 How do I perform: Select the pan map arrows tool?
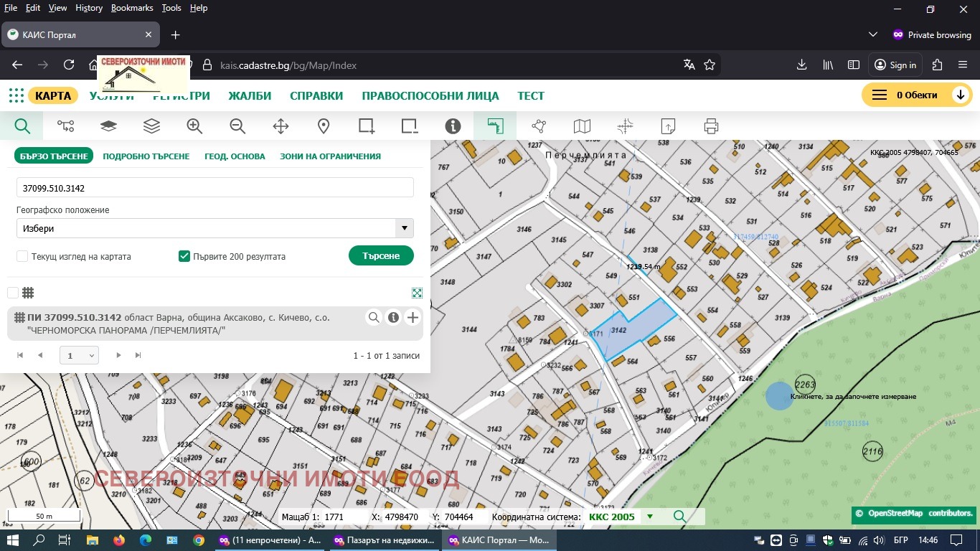pyautogui.click(x=281, y=126)
